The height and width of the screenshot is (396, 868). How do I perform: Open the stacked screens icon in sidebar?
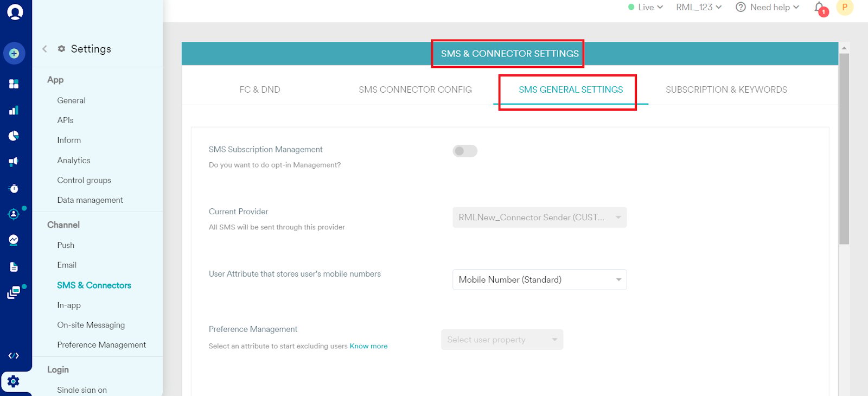[14, 293]
